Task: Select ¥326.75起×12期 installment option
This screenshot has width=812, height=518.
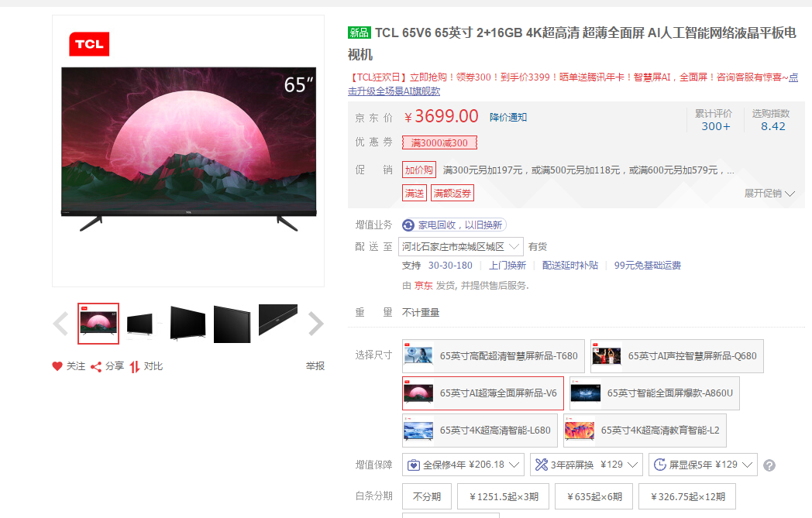Action: click(687, 496)
